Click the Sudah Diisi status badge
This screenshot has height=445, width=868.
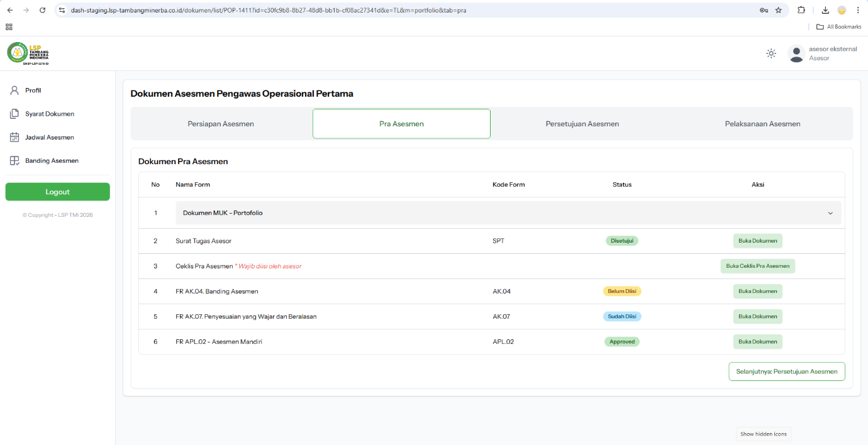(x=622, y=316)
